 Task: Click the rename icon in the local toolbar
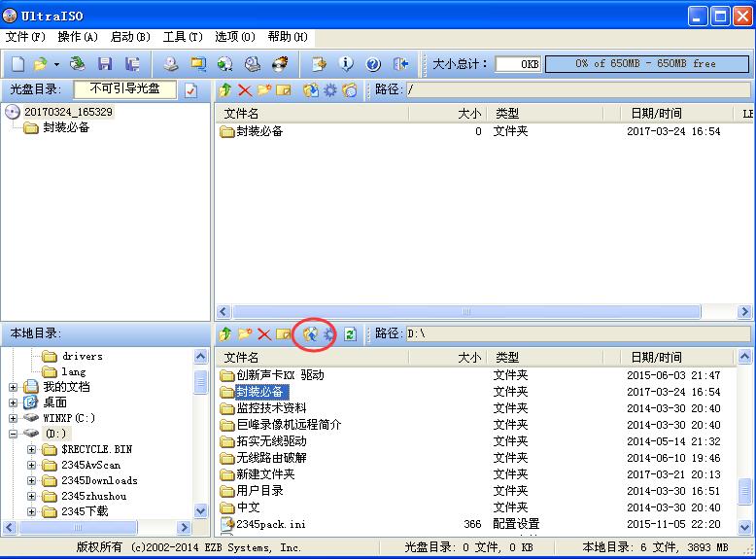point(284,333)
